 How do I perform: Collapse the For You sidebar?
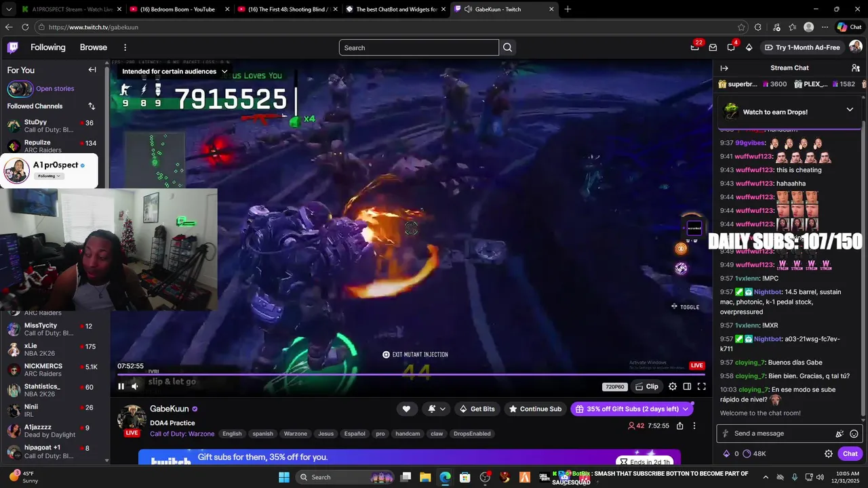pos(92,70)
